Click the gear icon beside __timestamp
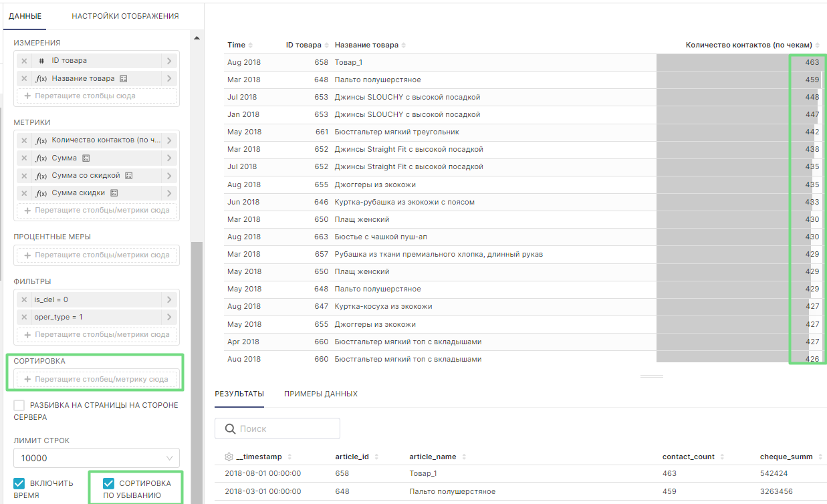 tap(229, 457)
